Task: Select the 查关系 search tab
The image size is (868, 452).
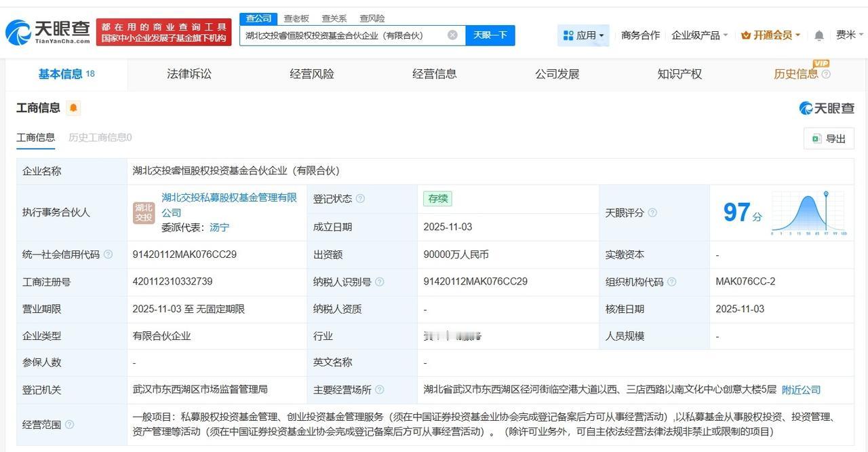Action: (x=334, y=18)
